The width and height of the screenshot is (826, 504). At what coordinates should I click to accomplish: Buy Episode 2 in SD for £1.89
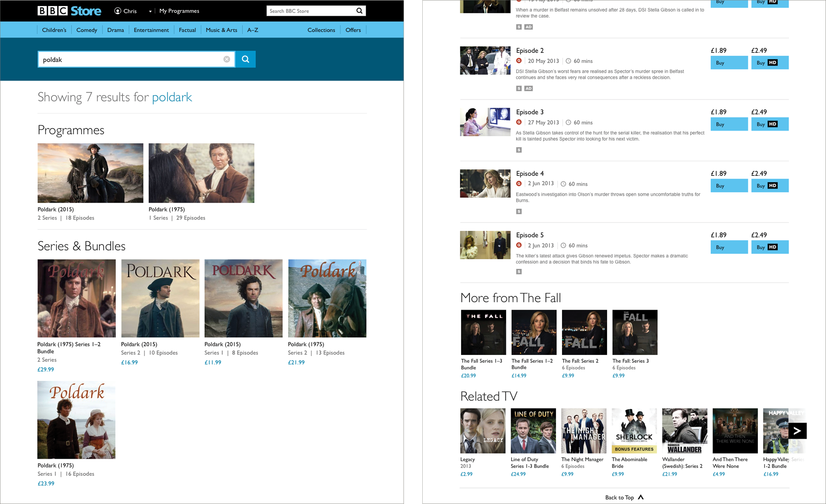tap(729, 63)
